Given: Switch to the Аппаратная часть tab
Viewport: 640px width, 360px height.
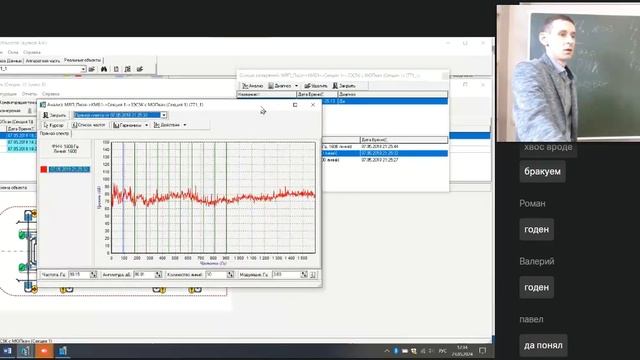Looking at the screenshot, I should point(42,61).
